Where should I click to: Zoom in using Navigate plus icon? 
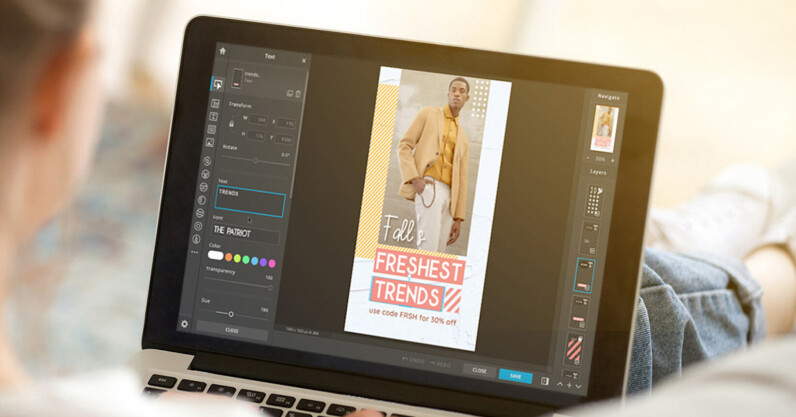pyautogui.click(x=613, y=158)
